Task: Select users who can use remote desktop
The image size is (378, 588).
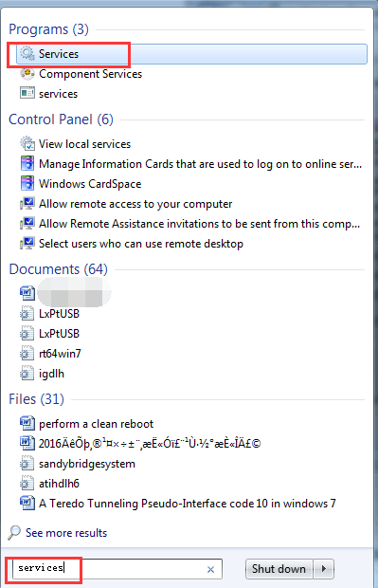Action: point(141,244)
